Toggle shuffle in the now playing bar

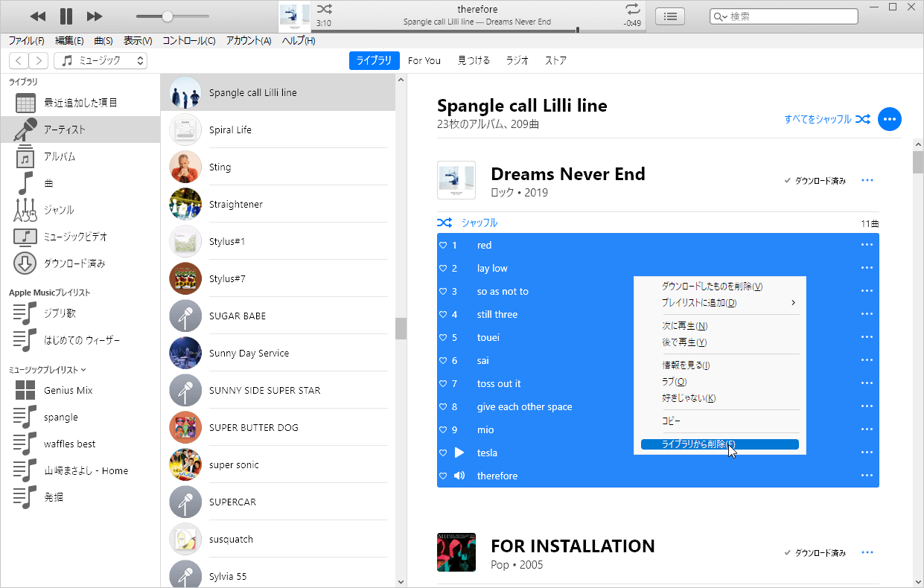[x=325, y=9]
